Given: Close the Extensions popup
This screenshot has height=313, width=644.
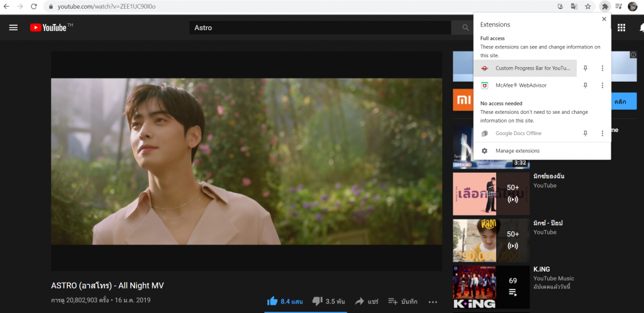Looking at the screenshot, I should 604,19.
